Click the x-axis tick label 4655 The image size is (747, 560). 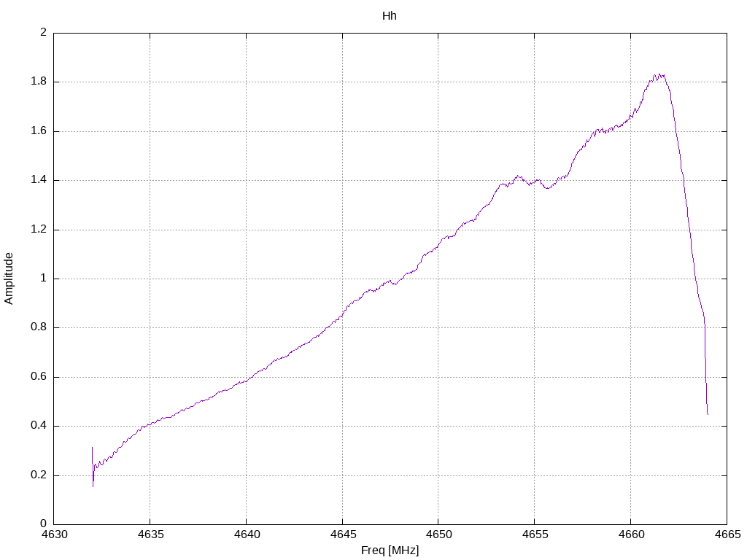[535, 534]
